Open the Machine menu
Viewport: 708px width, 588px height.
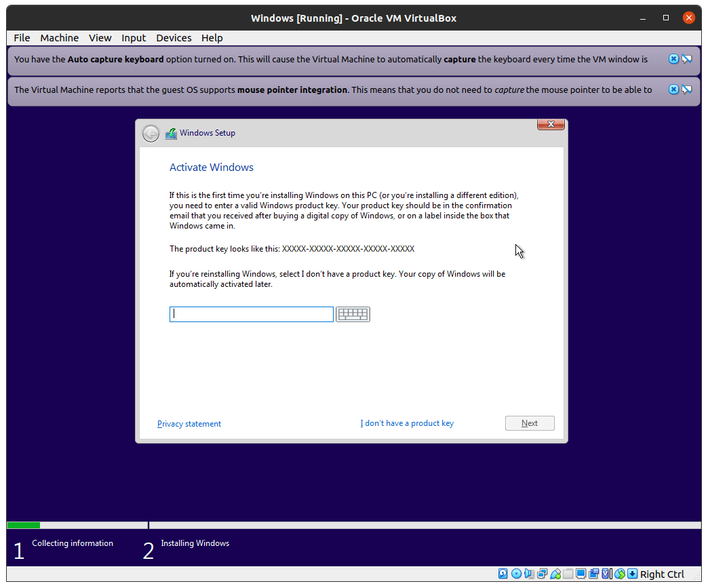point(59,38)
